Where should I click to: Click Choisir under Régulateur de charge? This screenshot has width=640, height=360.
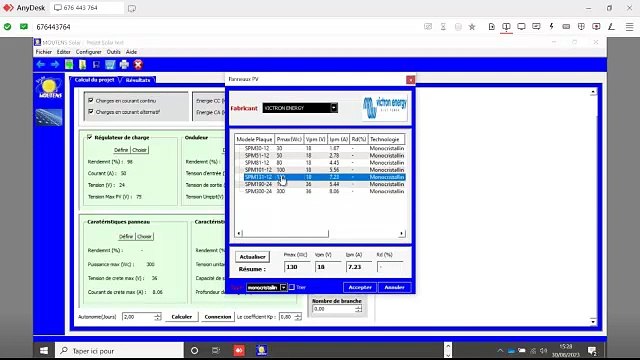tap(139, 150)
